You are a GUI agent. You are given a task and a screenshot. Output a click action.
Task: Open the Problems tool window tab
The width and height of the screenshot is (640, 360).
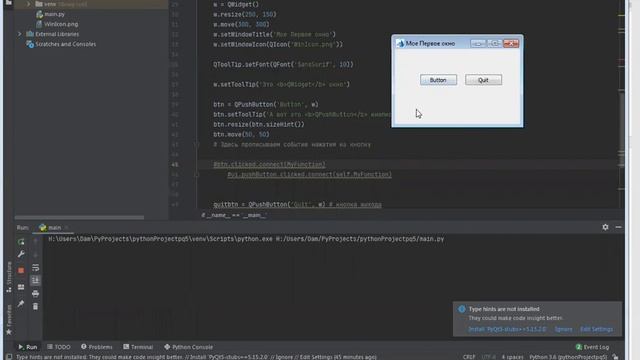(96, 347)
